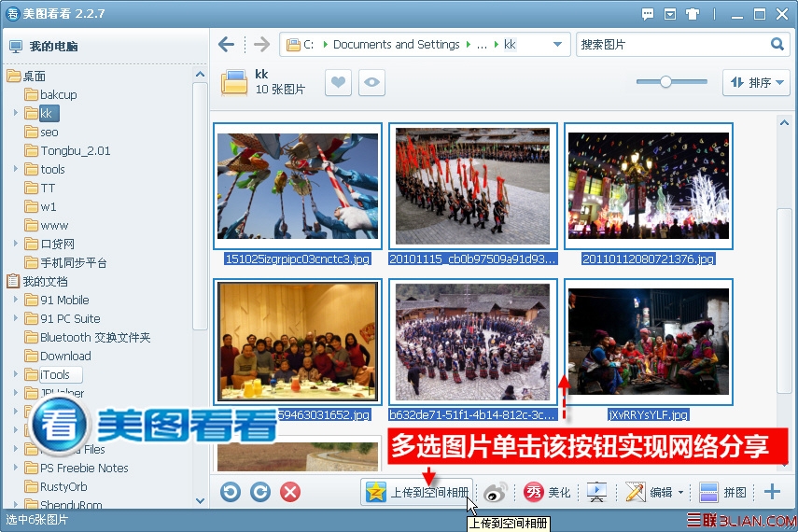This screenshot has height=532, width=798.
Task: Select the Download folder
Action: pyautogui.click(x=58, y=356)
